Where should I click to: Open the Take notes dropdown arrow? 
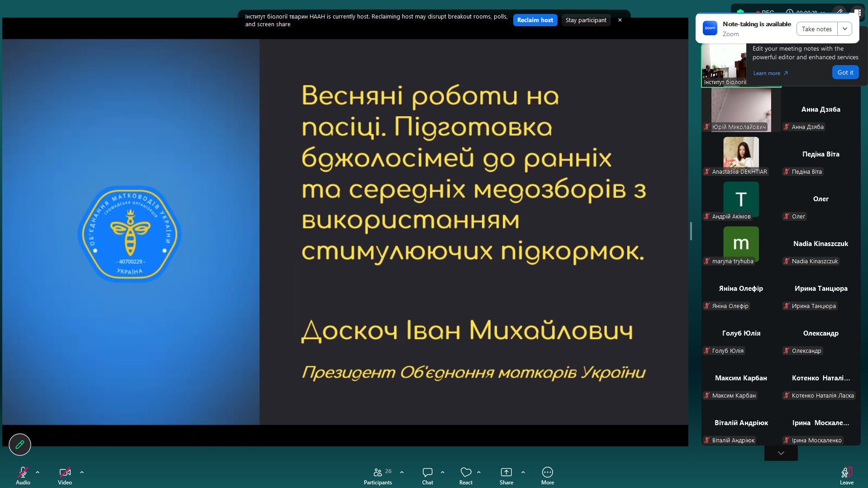pyautogui.click(x=844, y=29)
